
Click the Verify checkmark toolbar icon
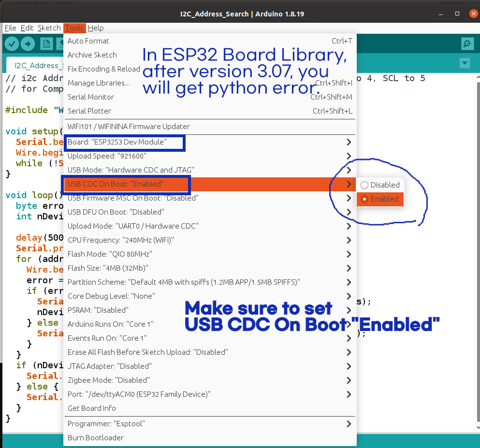pos(12,44)
